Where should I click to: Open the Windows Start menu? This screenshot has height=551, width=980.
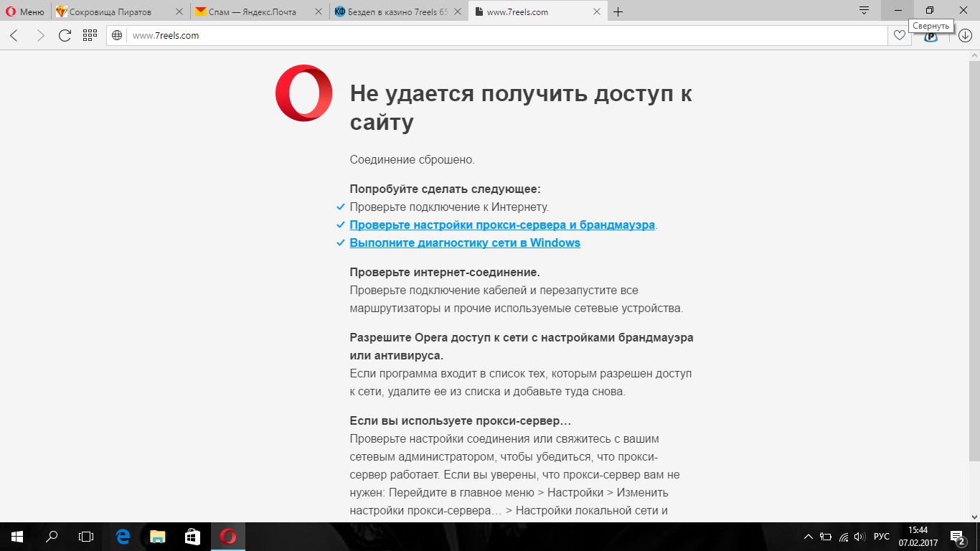tap(17, 537)
